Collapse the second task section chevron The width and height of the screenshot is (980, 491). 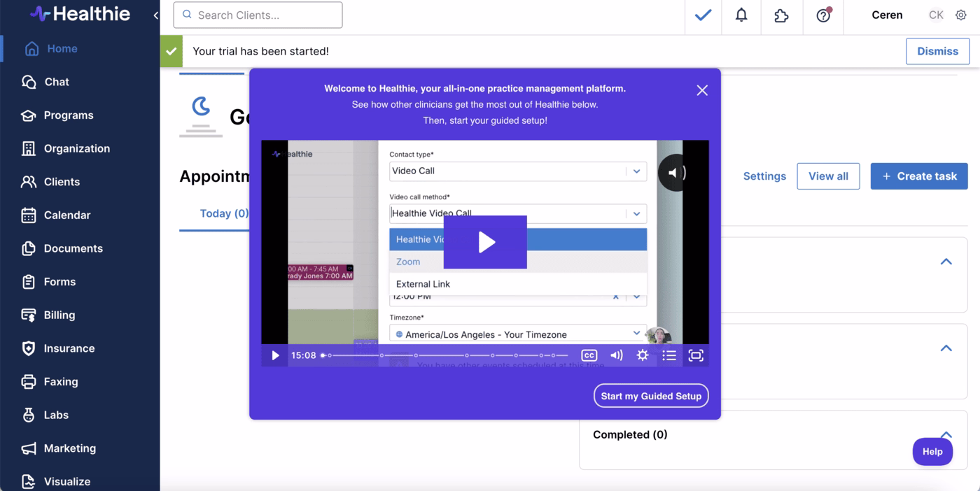[946, 348]
